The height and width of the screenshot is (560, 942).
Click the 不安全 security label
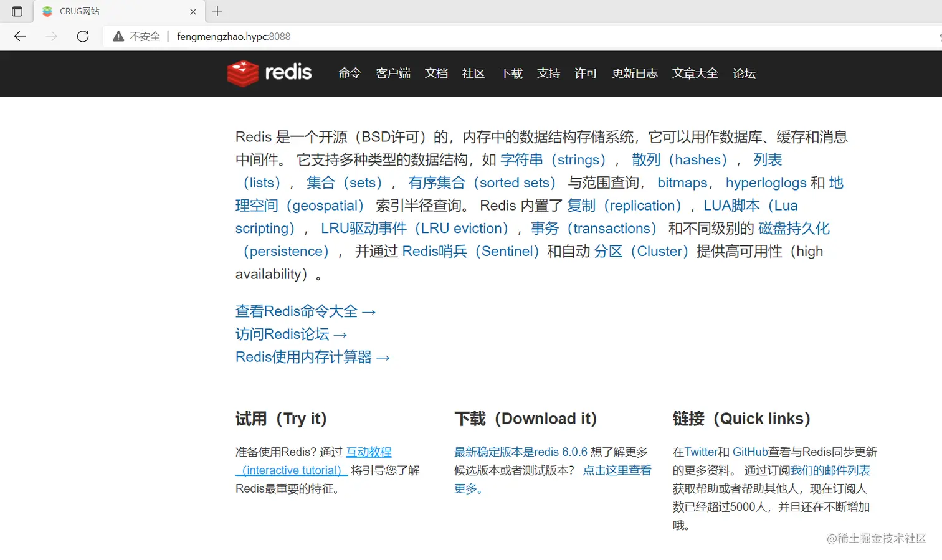[145, 36]
